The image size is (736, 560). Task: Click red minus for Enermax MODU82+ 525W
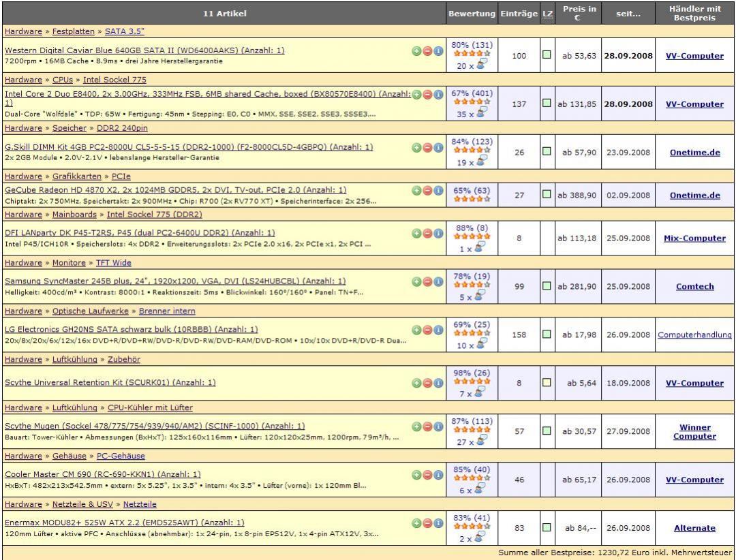click(x=427, y=523)
